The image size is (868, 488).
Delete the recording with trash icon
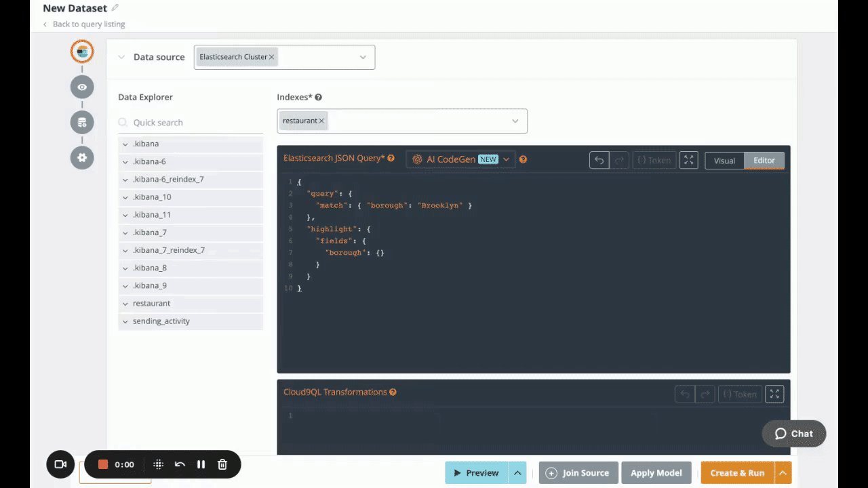coord(222,464)
